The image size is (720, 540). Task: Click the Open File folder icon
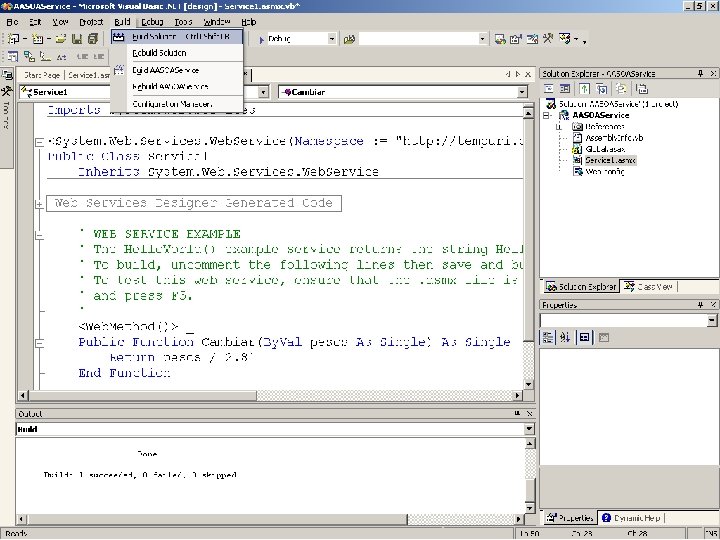(61, 39)
